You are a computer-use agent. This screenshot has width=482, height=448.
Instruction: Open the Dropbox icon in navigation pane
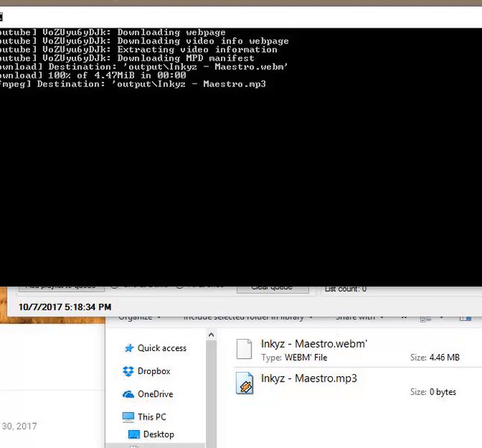click(x=128, y=371)
